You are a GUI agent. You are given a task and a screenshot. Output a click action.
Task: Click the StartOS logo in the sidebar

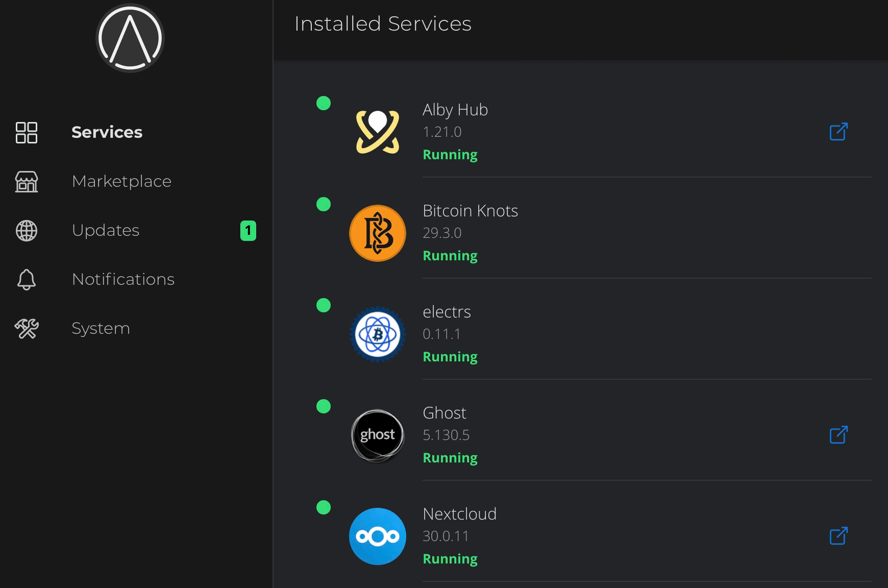point(130,38)
